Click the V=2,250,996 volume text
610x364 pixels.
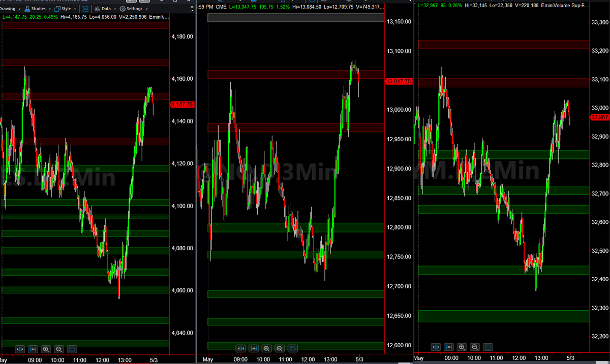click(x=133, y=17)
